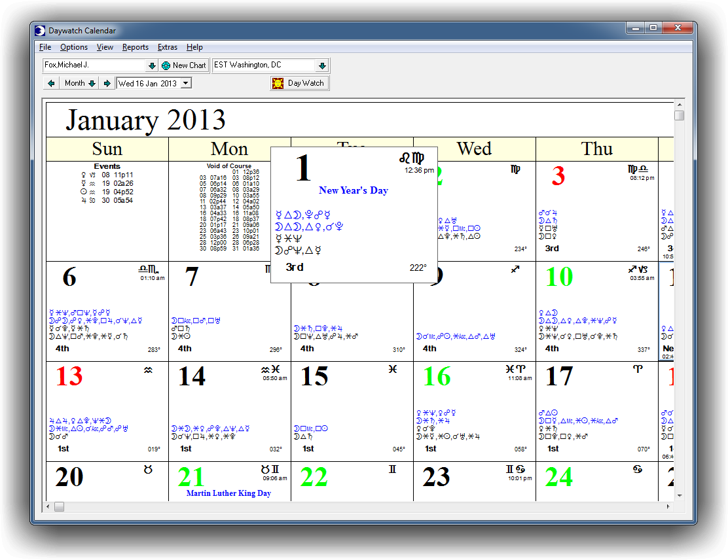Click the chart name field Fox, Michael J.

[x=93, y=65]
